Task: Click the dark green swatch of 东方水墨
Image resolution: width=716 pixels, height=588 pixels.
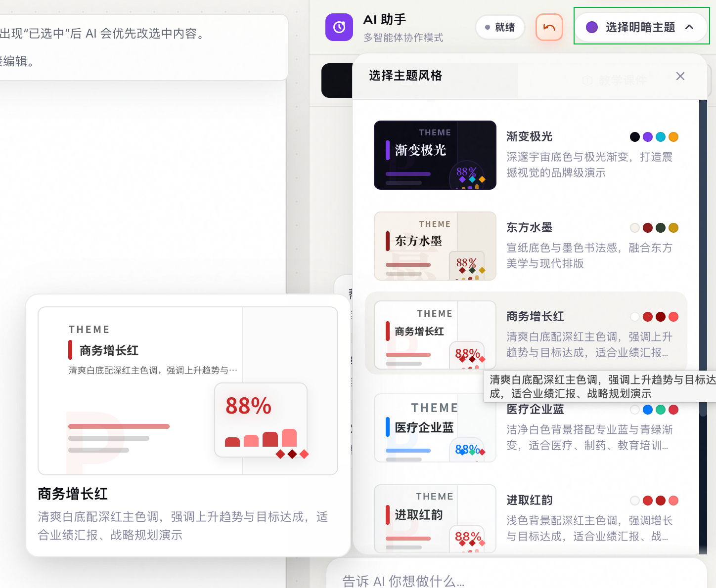Action: pyautogui.click(x=661, y=228)
